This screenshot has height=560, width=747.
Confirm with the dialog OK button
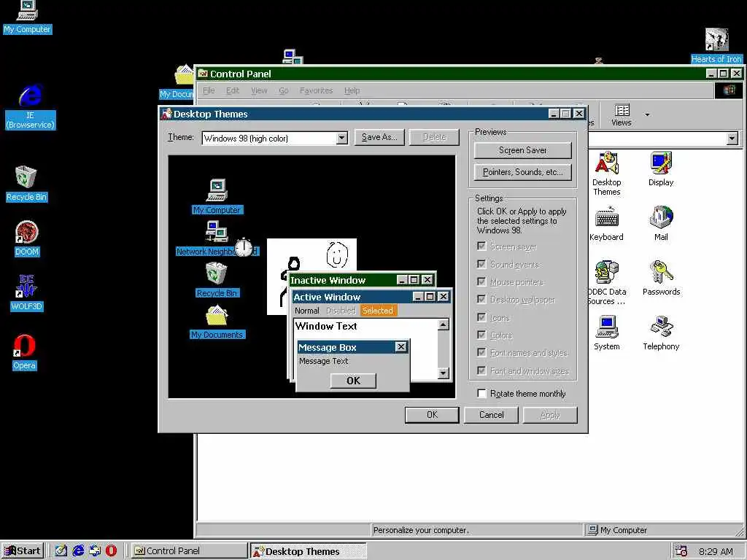coord(432,415)
